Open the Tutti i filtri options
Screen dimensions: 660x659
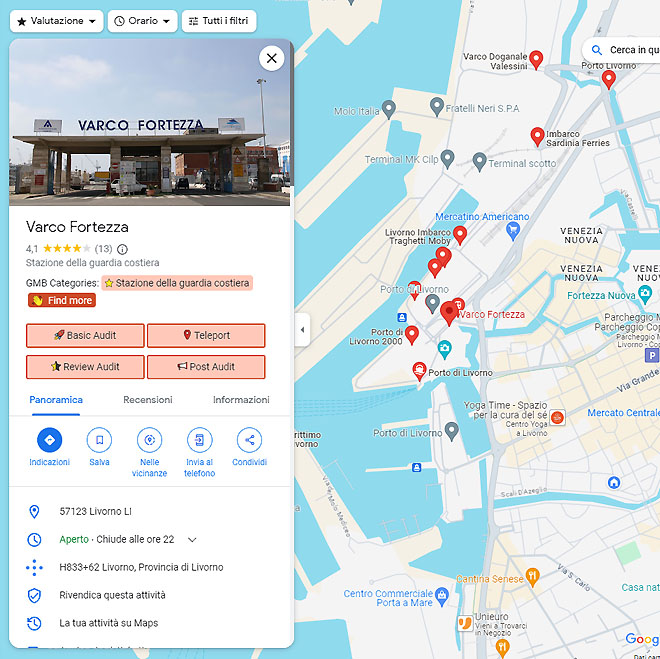pos(219,21)
